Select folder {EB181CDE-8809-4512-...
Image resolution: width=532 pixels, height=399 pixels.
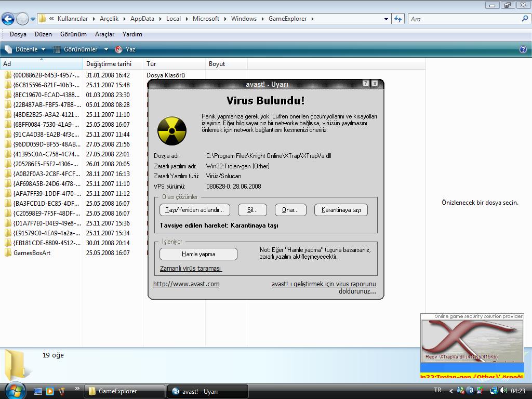coord(43,243)
